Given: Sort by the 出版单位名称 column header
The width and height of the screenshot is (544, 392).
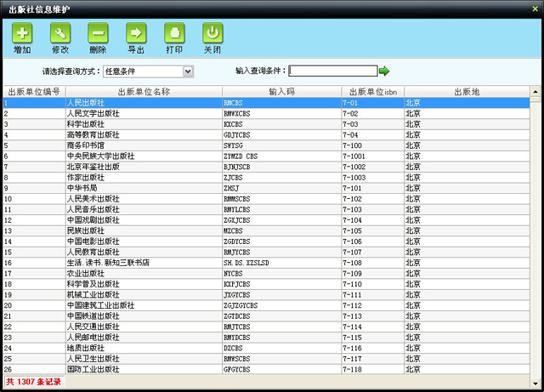Looking at the screenshot, I should click(x=143, y=91).
